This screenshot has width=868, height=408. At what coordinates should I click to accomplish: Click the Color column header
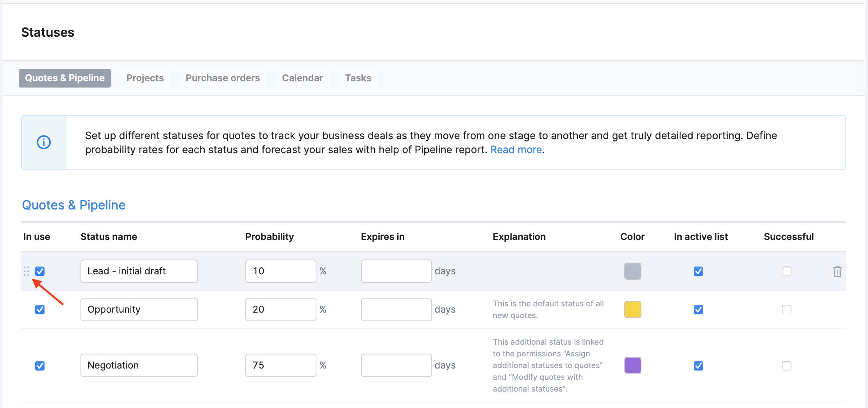click(x=632, y=237)
